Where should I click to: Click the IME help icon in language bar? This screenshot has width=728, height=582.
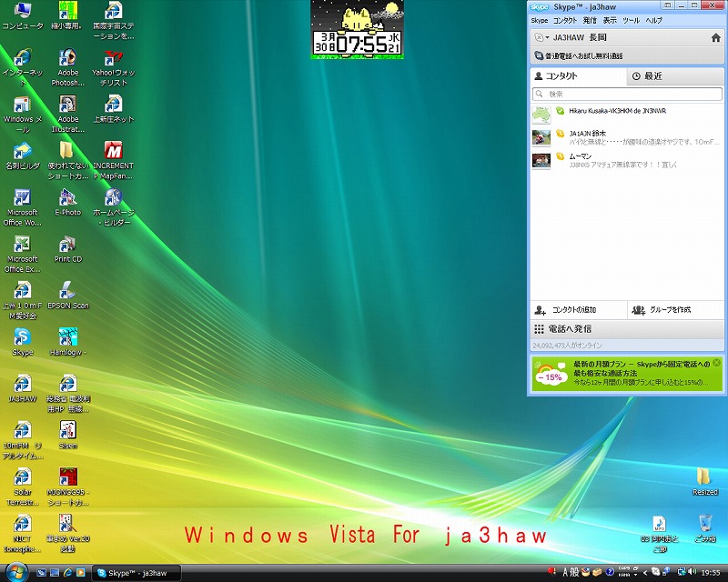pos(610,573)
